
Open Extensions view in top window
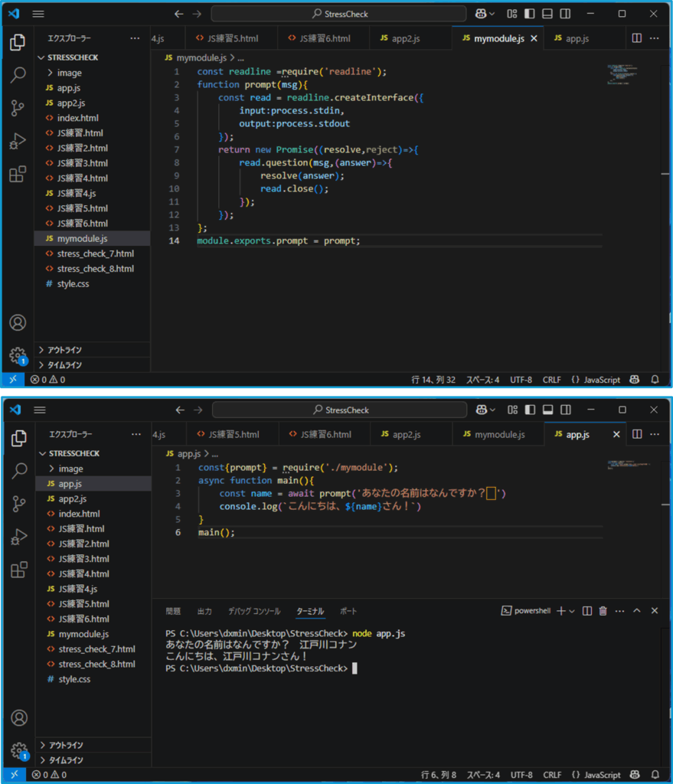(18, 174)
